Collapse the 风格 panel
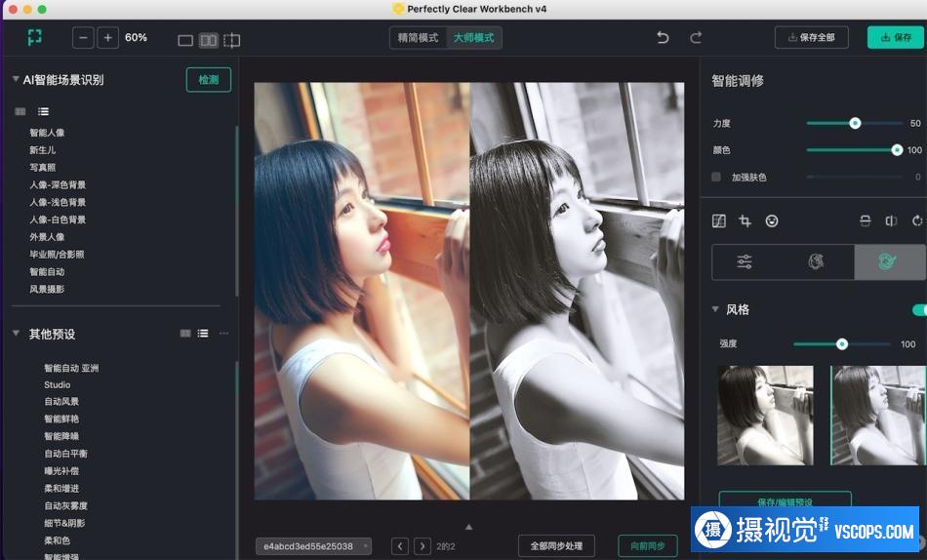This screenshot has height=560, width=927. point(715,309)
